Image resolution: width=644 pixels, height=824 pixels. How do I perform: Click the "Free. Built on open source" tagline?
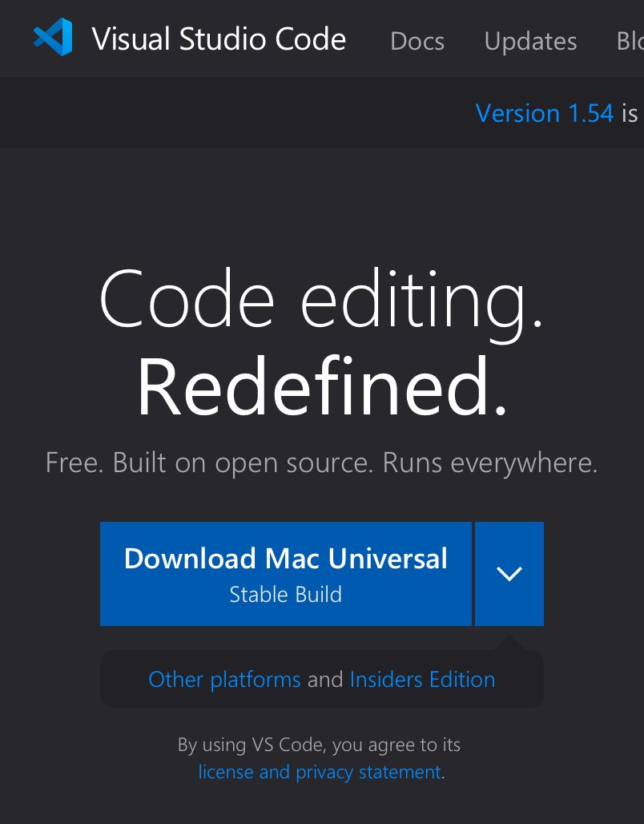pyautogui.click(x=321, y=462)
